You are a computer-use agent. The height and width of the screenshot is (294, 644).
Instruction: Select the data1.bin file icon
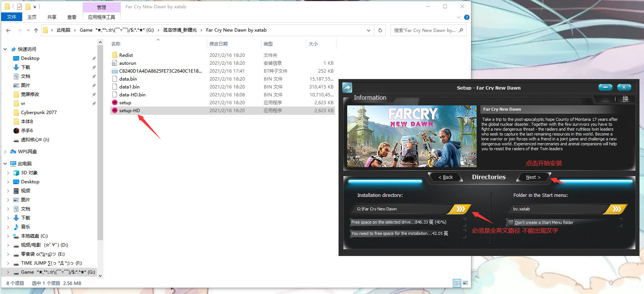[x=115, y=87]
